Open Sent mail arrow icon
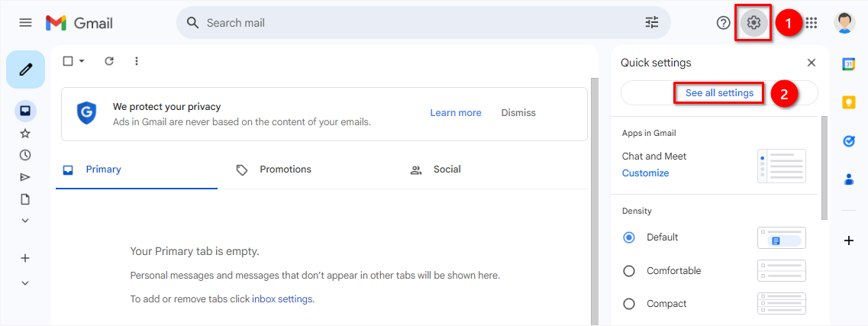The height and width of the screenshot is (326, 868). click(25, 177)
